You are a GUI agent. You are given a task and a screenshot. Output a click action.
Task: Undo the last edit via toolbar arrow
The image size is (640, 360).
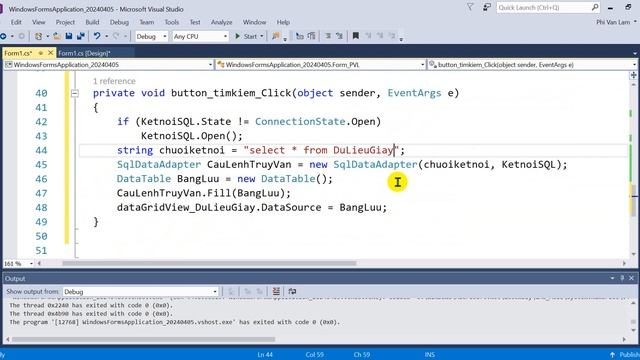pos(97,36)
